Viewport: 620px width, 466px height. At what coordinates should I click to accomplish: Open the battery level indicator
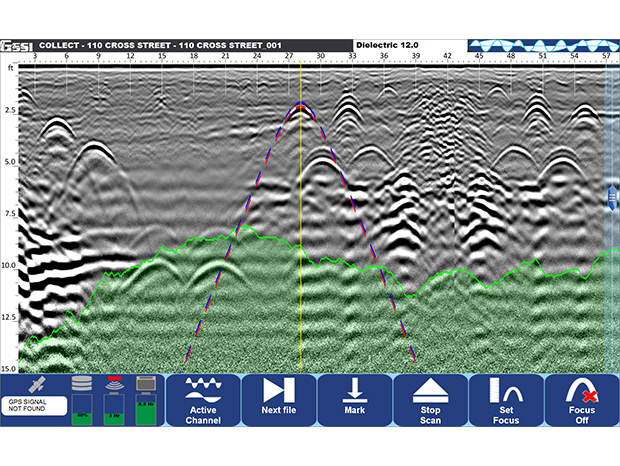(x=146, y=401)
